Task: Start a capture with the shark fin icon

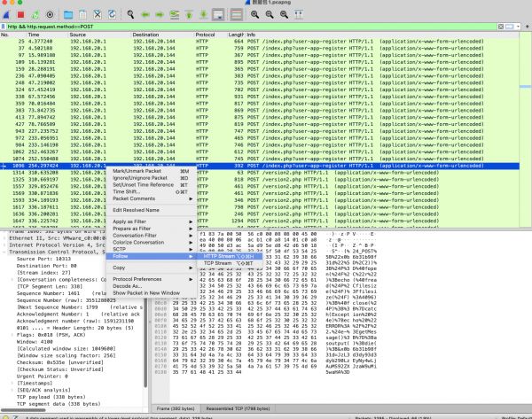Action: (x=6, y=14)
